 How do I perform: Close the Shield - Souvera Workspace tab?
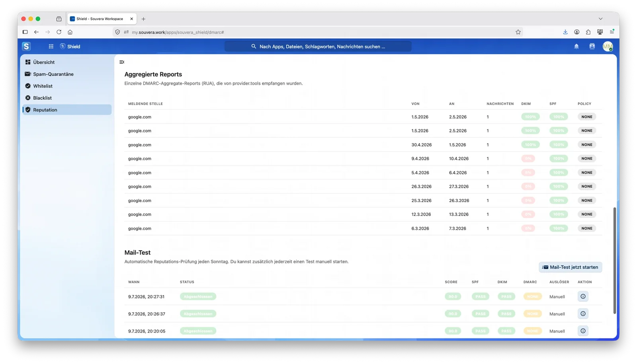coord(131,19)
